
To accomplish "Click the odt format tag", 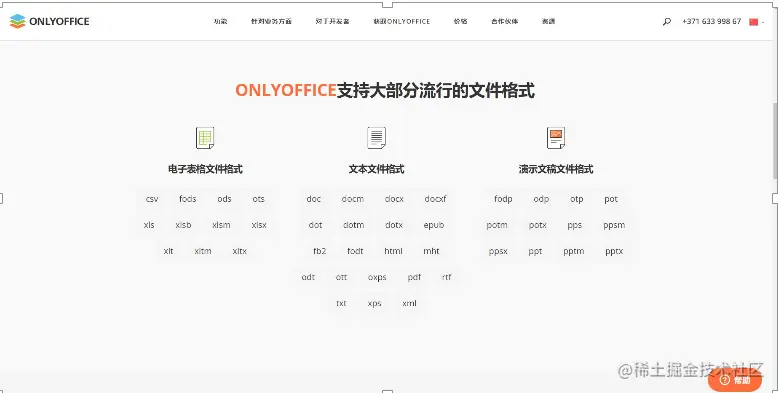I will 308,277.
